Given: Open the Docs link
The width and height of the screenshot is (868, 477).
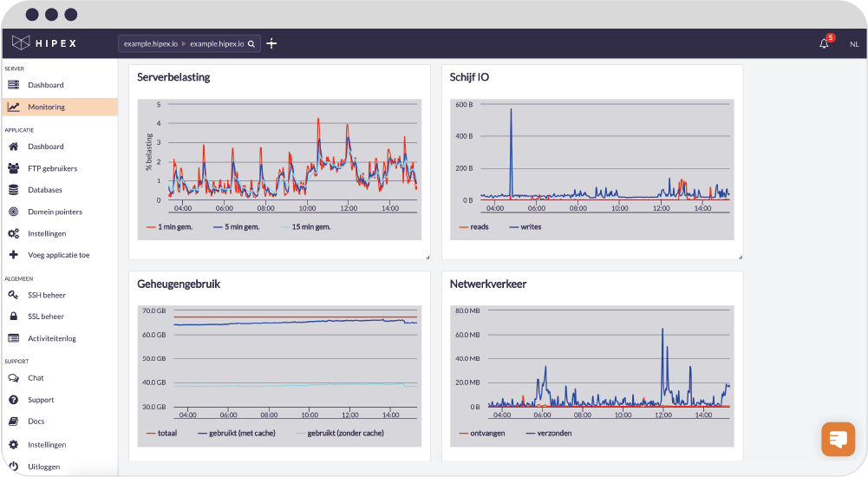Looking at the screenshot, I should [x=36, y=421].
